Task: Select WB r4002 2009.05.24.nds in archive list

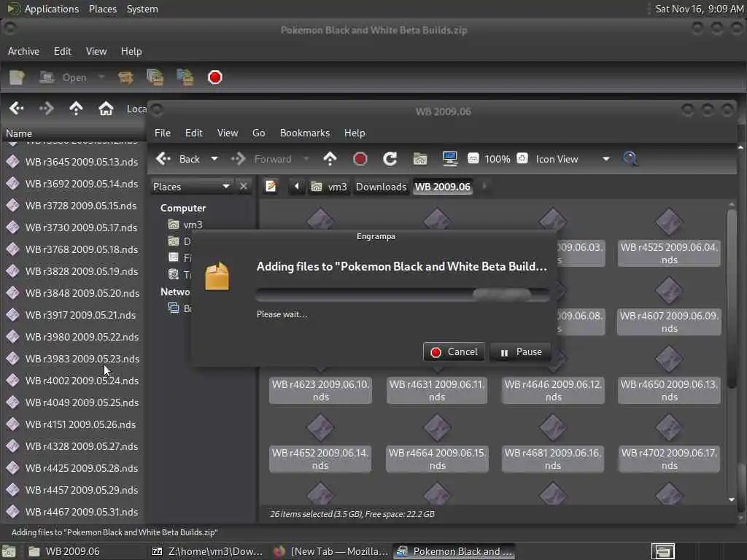Action: 72,381
